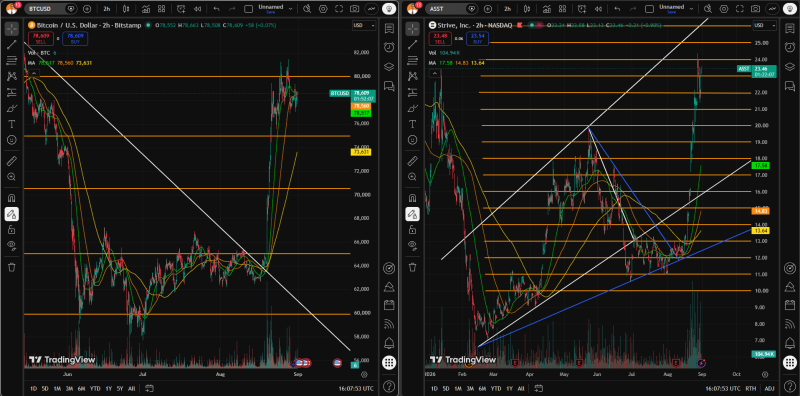This screenshot has height=396, width=800.
Task: Open the 2h interval selector on BTCUSD chart
Action: [106, 9]
